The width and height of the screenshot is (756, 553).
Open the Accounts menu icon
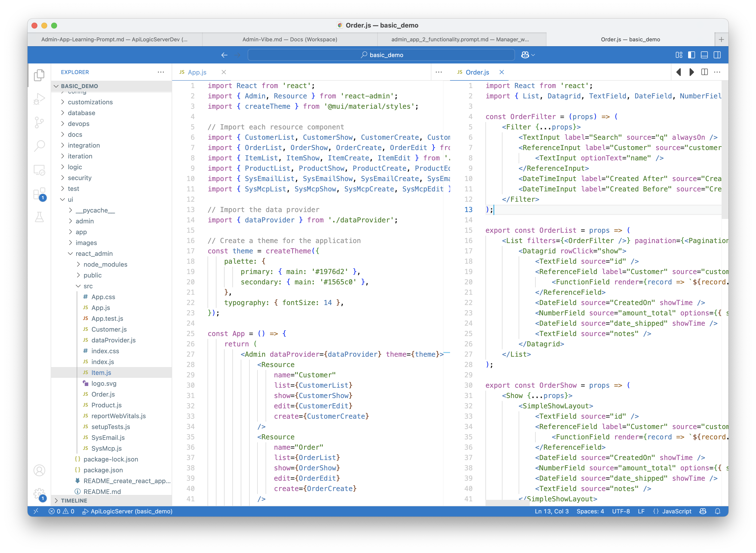point(39,470)
